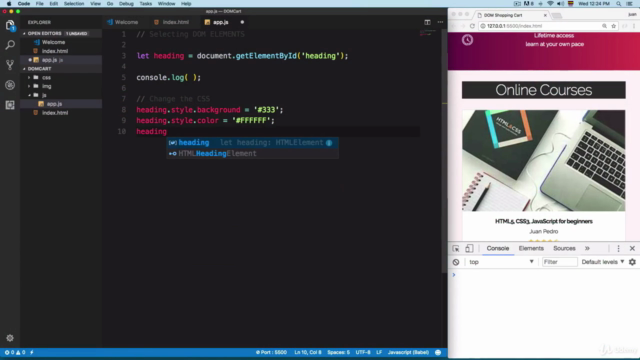Open the Apple menu
The width and height of the screenshot is (640, 360).
tap(9, 4)
